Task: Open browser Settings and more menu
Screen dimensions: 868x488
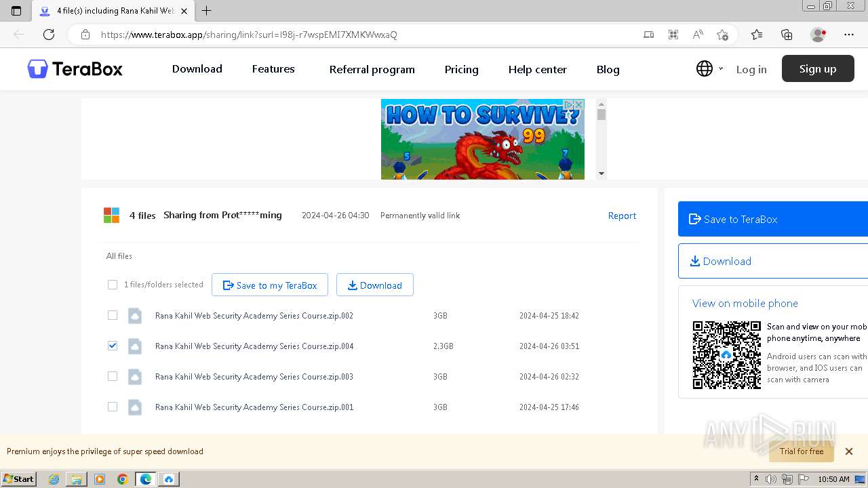Action: point(849,35)
